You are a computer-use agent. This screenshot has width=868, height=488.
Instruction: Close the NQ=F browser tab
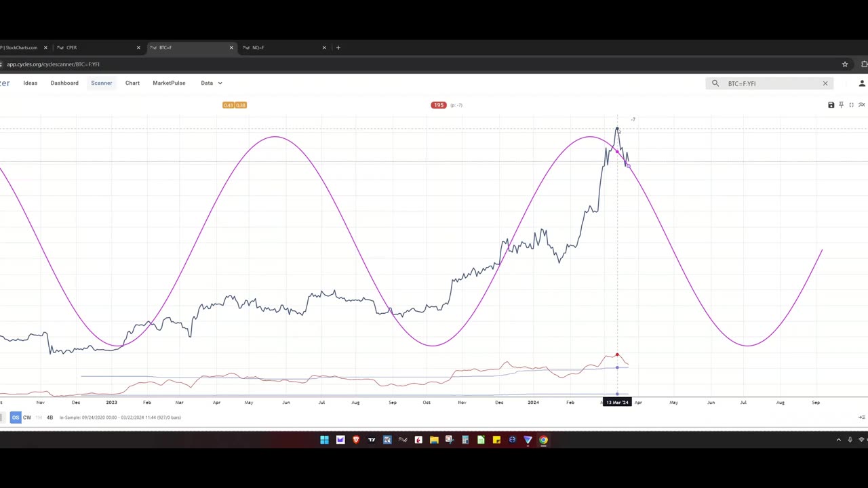click(324, 47)
